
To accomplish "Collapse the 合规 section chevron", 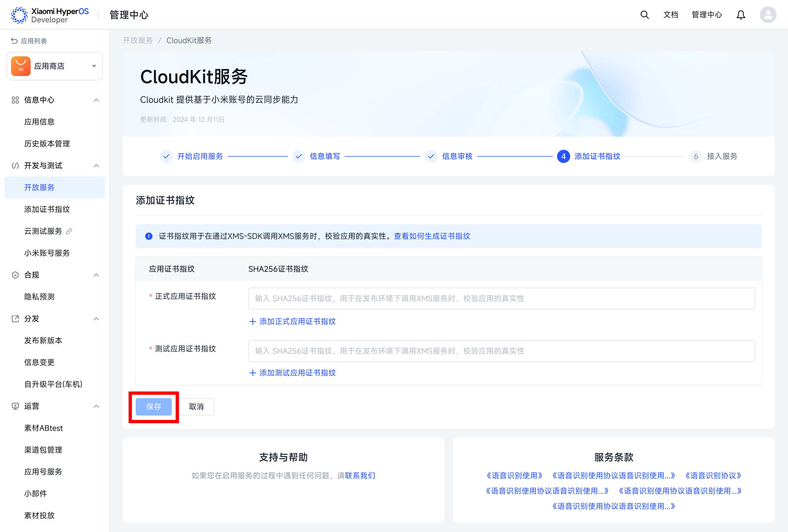I will [x=96, y=275].
